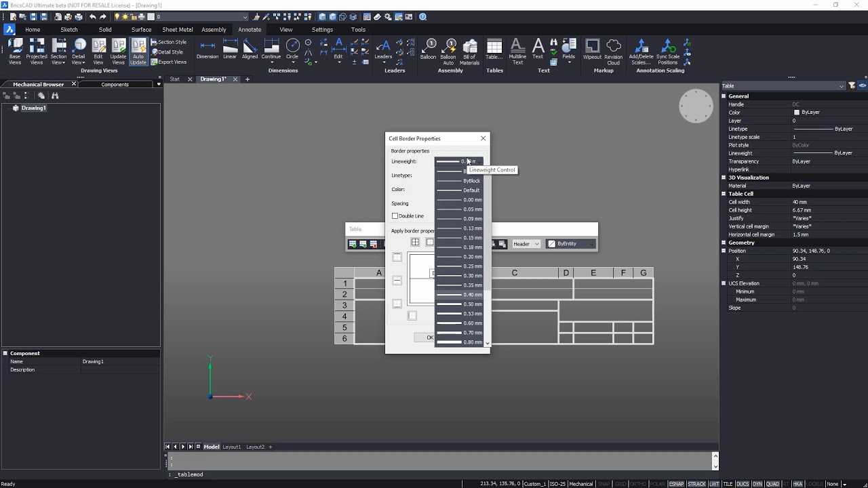Click OK in Cell Border Properties

pyautogui.click(x=429, y=338)
